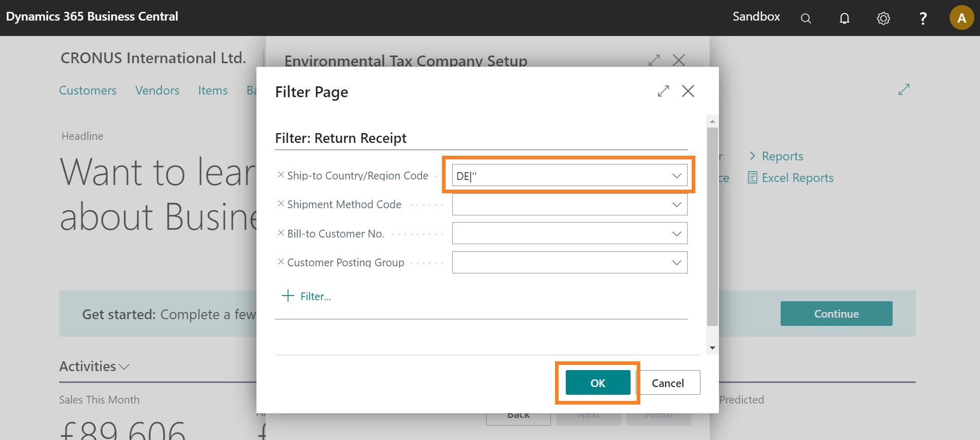Viewport: 980px width, 440px height.
Task: Remove the Bill-to Customer No. filter
Action: 281,233
